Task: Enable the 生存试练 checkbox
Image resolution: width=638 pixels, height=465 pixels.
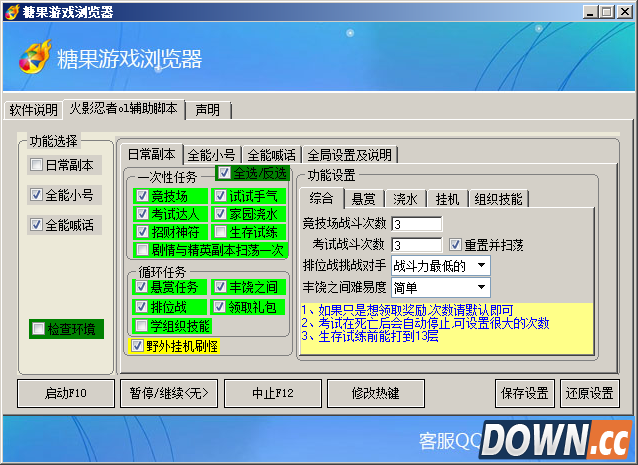Action: 220,231
